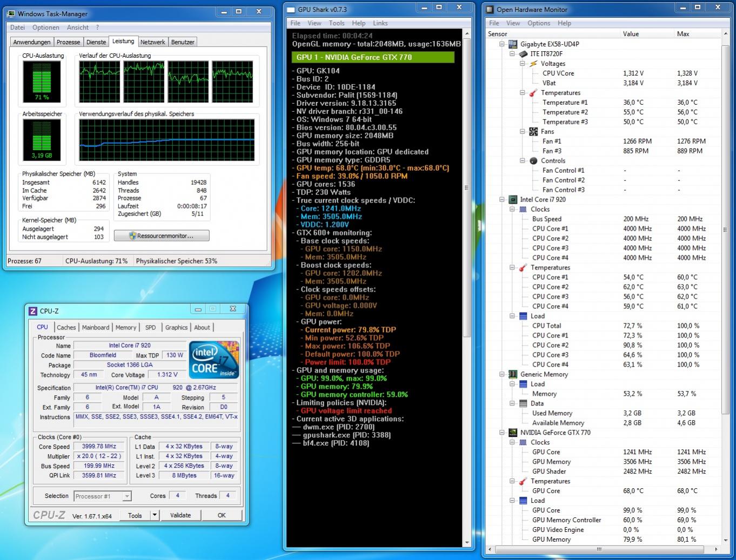Collapse the Fans group
Viewport: 736px width, 560px height.
tap(523, 132)
